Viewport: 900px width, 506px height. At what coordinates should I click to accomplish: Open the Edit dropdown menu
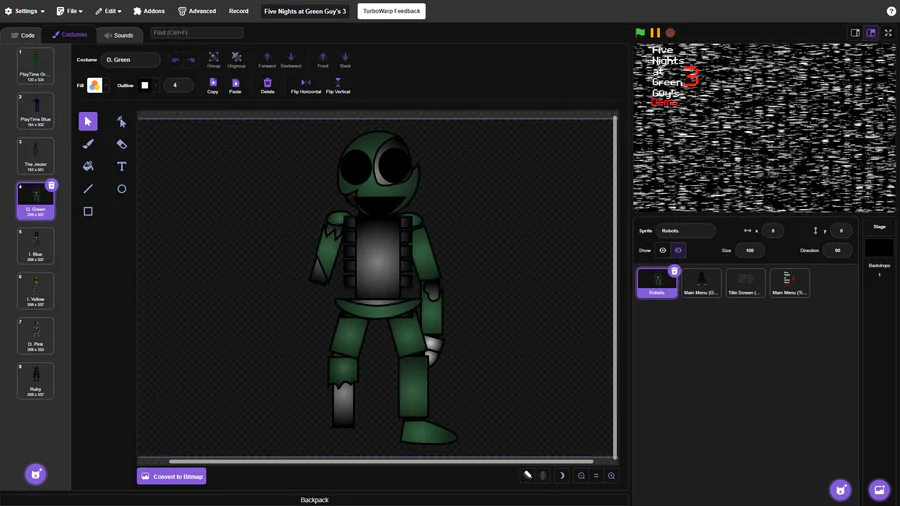point(108,11)
